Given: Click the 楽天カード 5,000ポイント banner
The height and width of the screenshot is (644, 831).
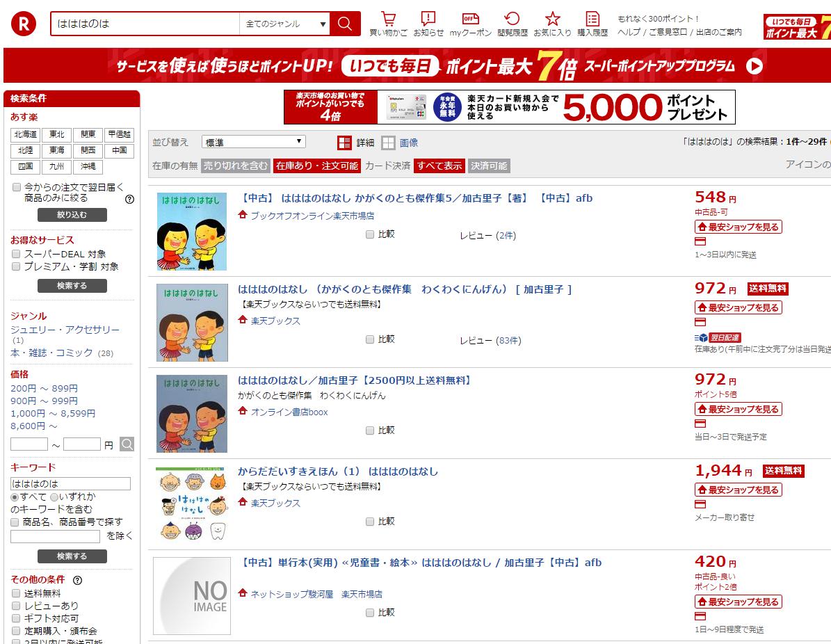Looking at the screenshot, I should 509,107.
